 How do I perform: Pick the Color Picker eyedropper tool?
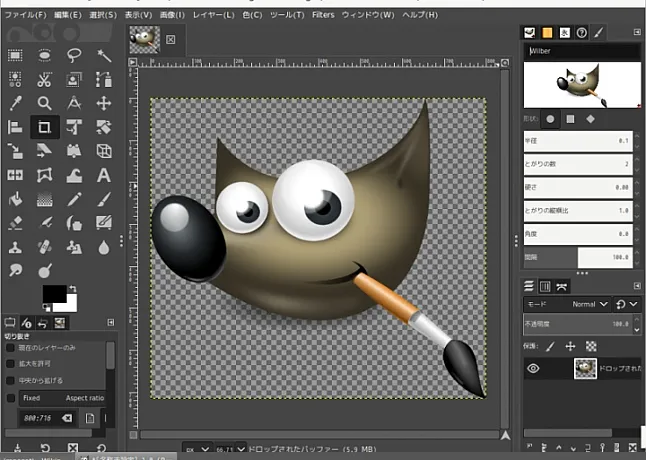coord(15,103)
